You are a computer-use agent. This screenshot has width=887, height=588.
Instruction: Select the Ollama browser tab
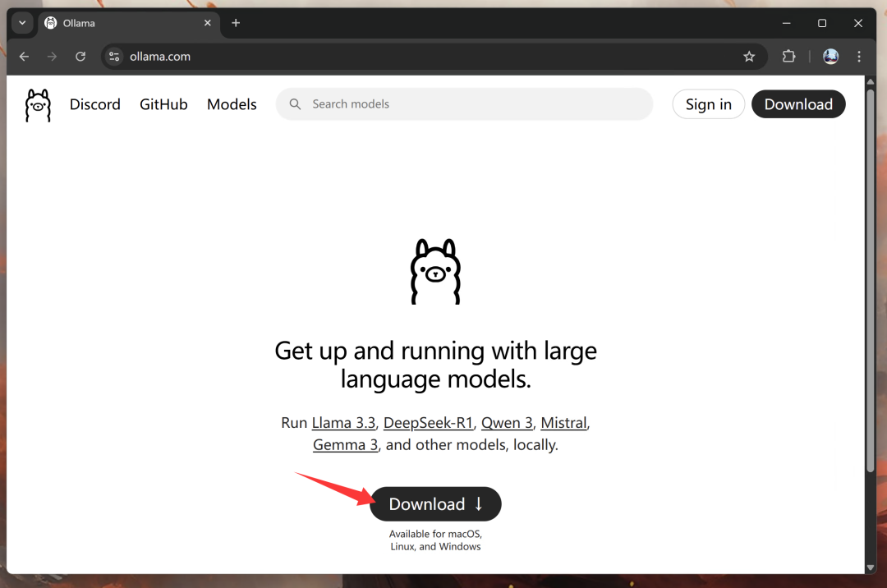pyautogui.click(x=129, y=23)
